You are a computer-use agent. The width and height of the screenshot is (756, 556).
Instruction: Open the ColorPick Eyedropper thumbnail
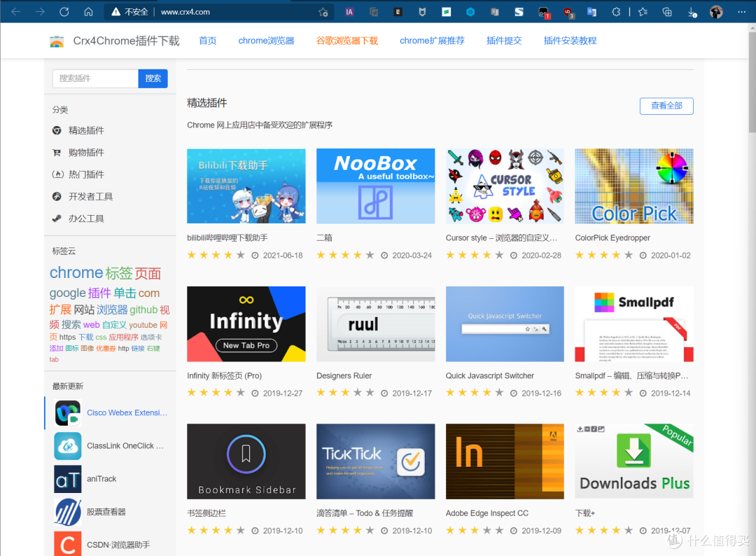coord(633,186)
